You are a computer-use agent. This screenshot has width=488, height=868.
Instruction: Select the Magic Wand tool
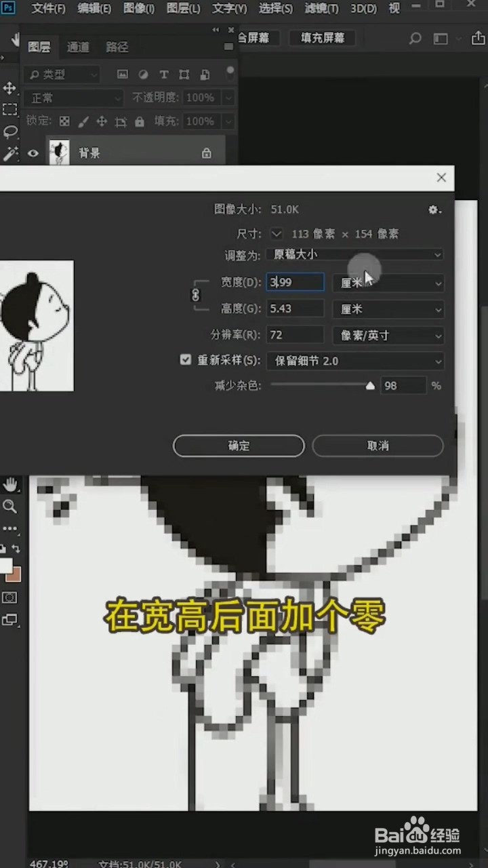point(9,153)
